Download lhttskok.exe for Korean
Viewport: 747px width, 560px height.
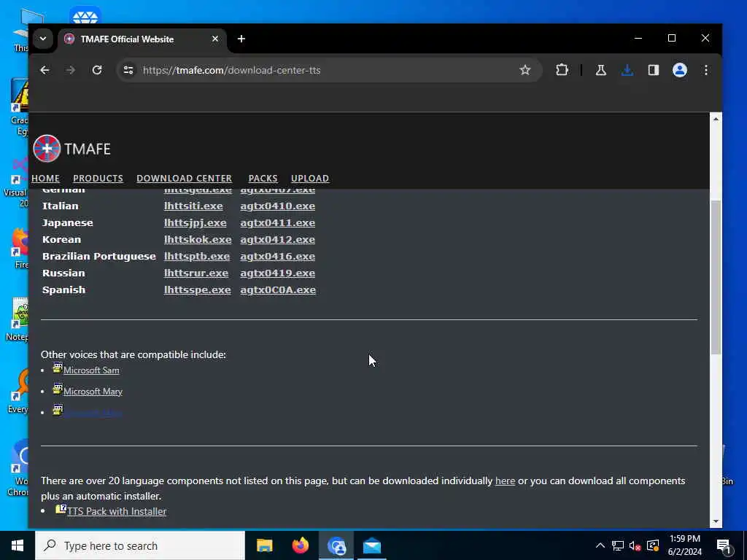(x=198, y=239)
